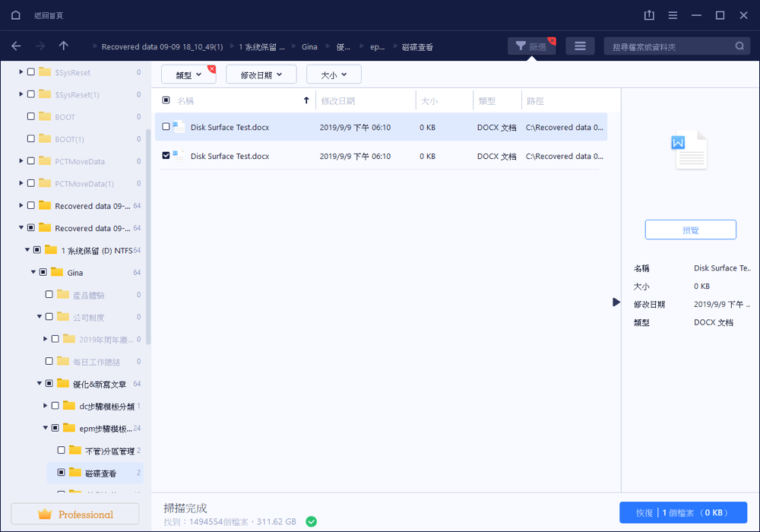The width and height of the screenshot is (760, 532).
Task: Select the BOOT(1) folder icon
Action: coord(45,138)
